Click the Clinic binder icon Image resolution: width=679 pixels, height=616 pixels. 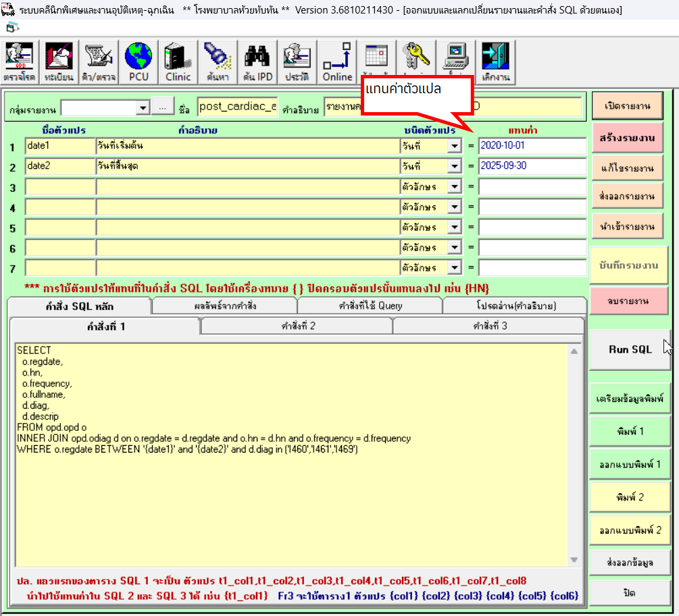178,62
